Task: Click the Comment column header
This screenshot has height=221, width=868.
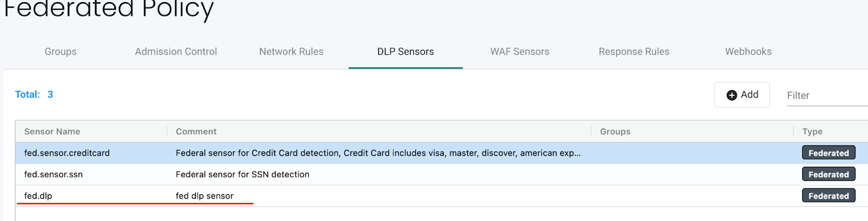Action: point(196,131)
